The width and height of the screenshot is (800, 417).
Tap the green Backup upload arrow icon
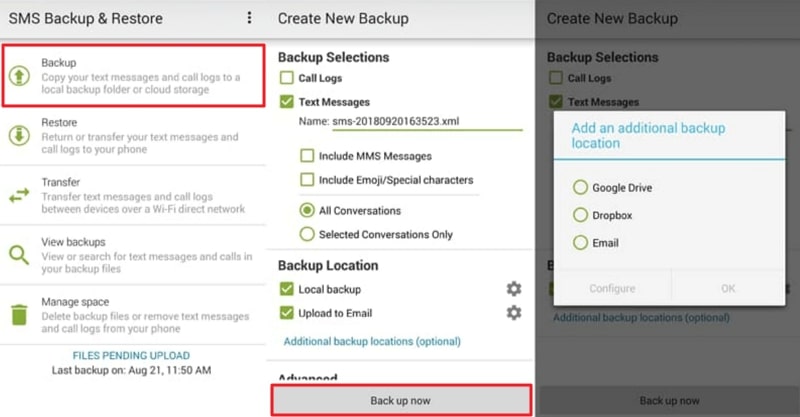click(x=20, y=75)
